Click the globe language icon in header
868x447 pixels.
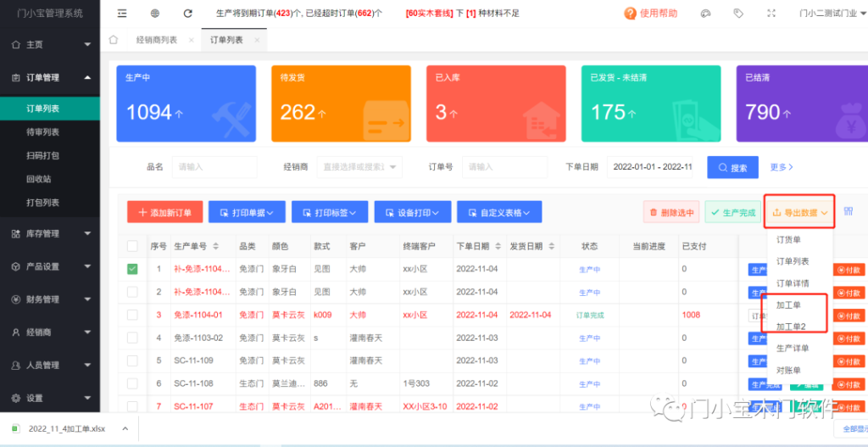tap(155, 14)
